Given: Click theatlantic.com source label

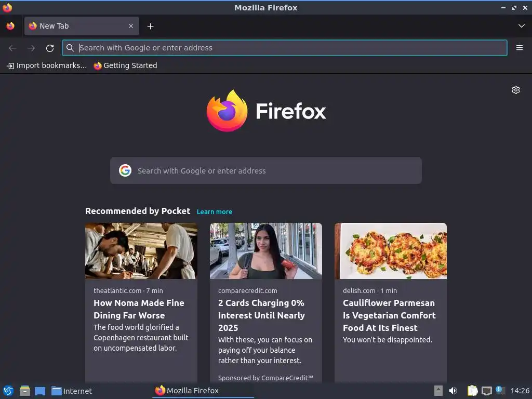Looking at the screenshot, I should (x=117, y=291).
